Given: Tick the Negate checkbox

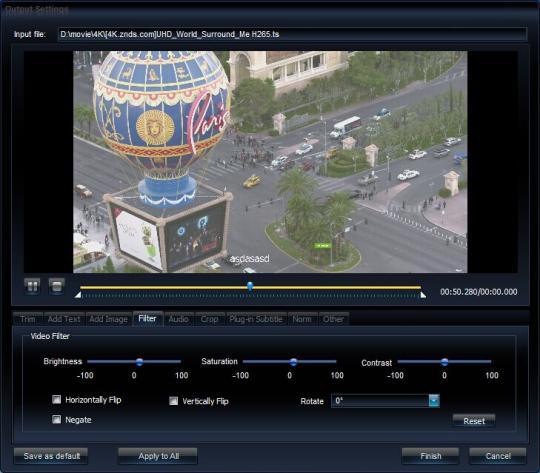Looking at the screenshot, I should click(x=56, y=419).
